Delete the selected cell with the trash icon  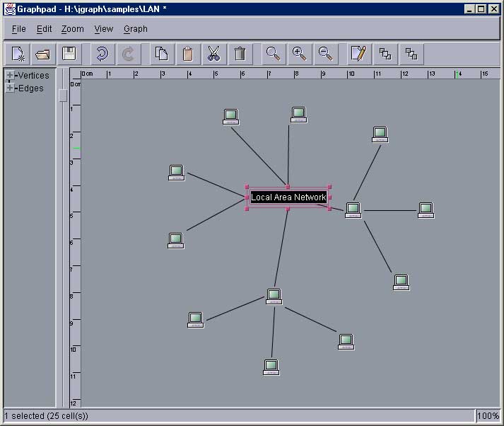coord(240,54)
